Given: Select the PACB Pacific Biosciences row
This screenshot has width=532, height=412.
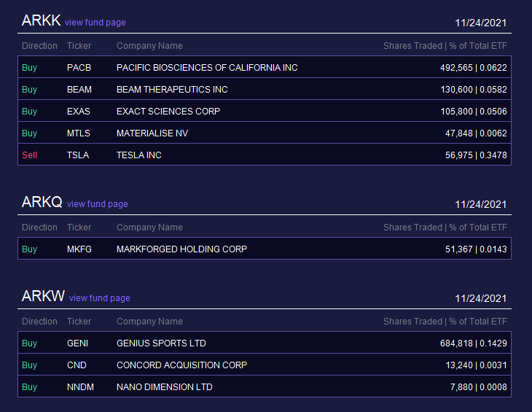Looking at the screenshot, I should [x=265, y=67].
